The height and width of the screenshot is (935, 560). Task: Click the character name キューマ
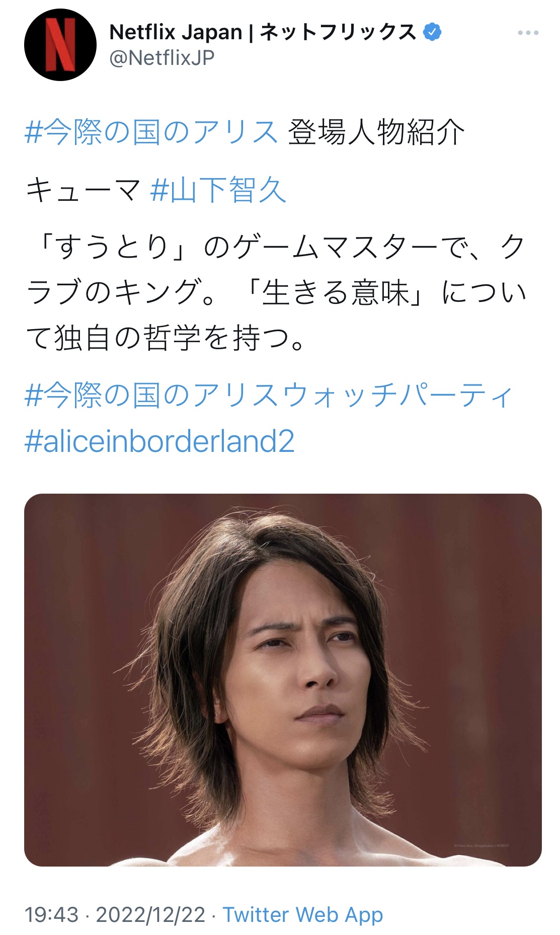coord(84,190)
